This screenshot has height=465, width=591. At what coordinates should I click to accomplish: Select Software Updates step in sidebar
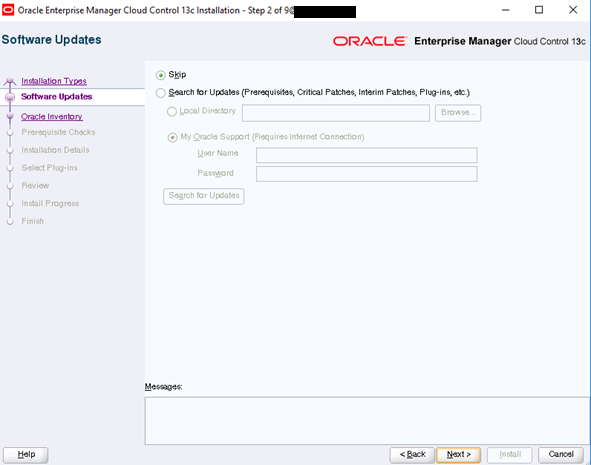tap(57, 96)
